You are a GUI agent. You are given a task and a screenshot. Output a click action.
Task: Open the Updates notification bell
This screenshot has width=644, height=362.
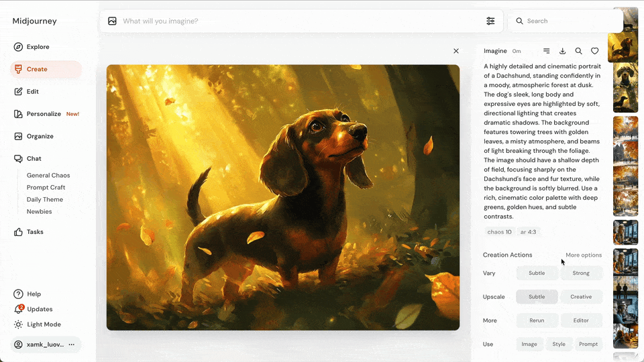coord(19,309)
